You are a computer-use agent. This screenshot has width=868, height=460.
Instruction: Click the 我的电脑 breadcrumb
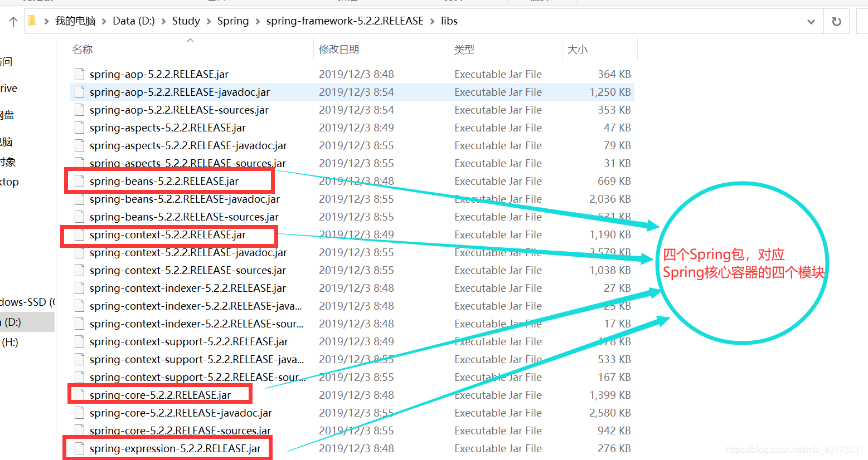click(x=75, y=21)
